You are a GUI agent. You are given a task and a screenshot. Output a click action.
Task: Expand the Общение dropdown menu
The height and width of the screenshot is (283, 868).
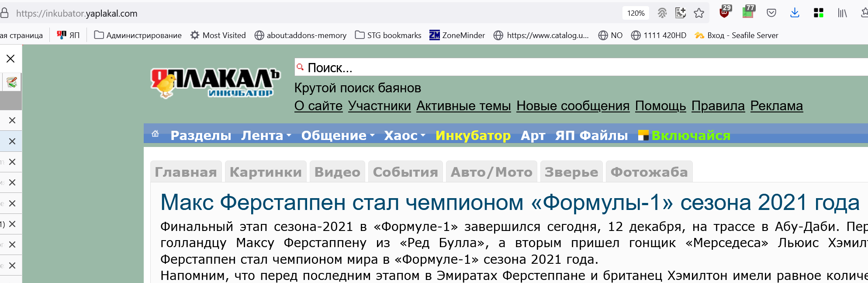click(x=338, y=136)
